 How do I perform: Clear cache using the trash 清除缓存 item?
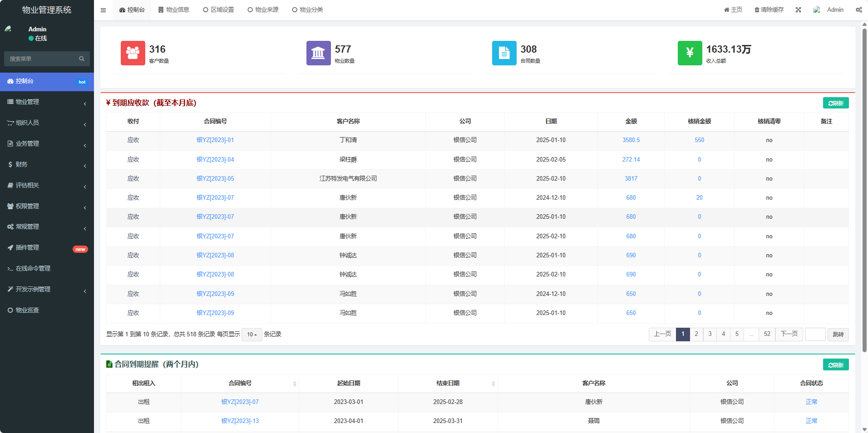(769, 10)
